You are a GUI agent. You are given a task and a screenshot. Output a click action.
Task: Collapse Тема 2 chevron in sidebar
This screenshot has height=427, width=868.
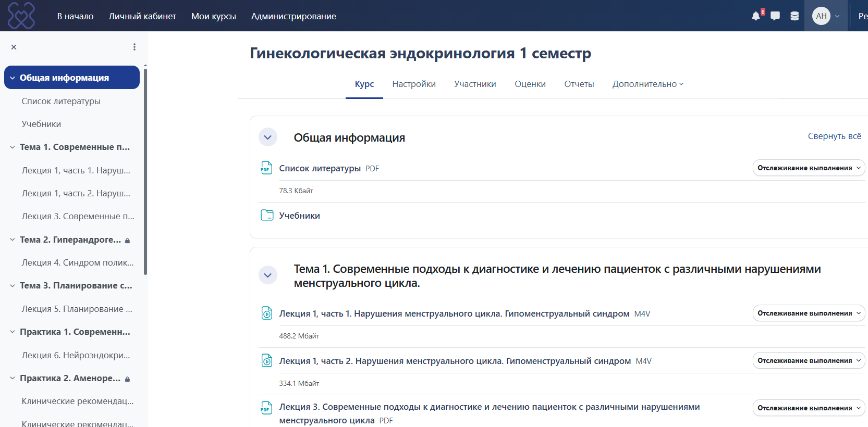tap(13, 240)
